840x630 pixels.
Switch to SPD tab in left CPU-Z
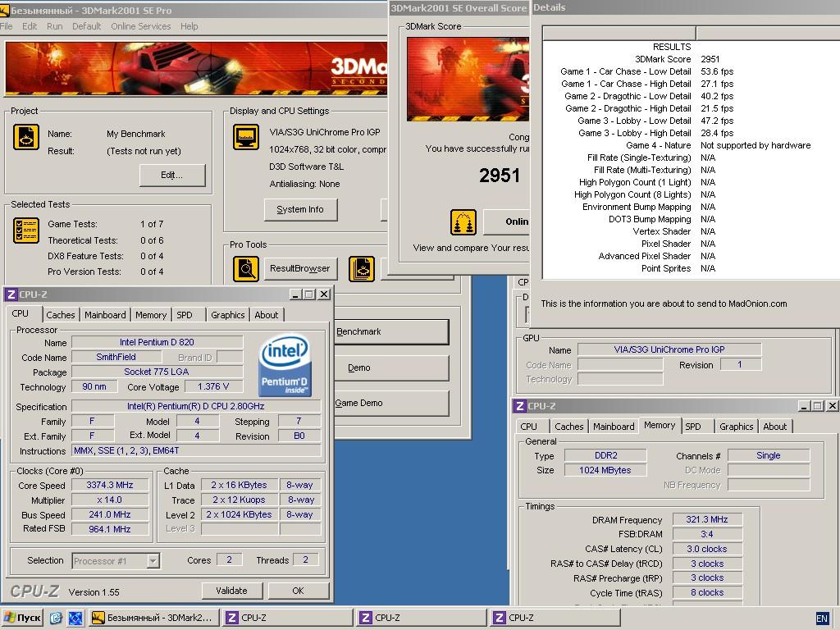pyautogui.click(x=185, y=315)
